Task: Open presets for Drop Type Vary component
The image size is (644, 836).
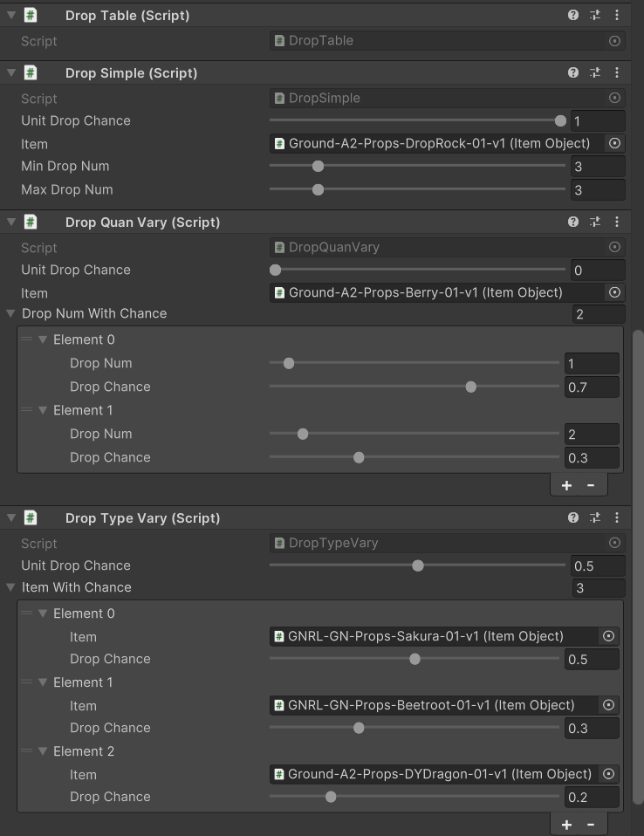Action: (x=595, y=517)
